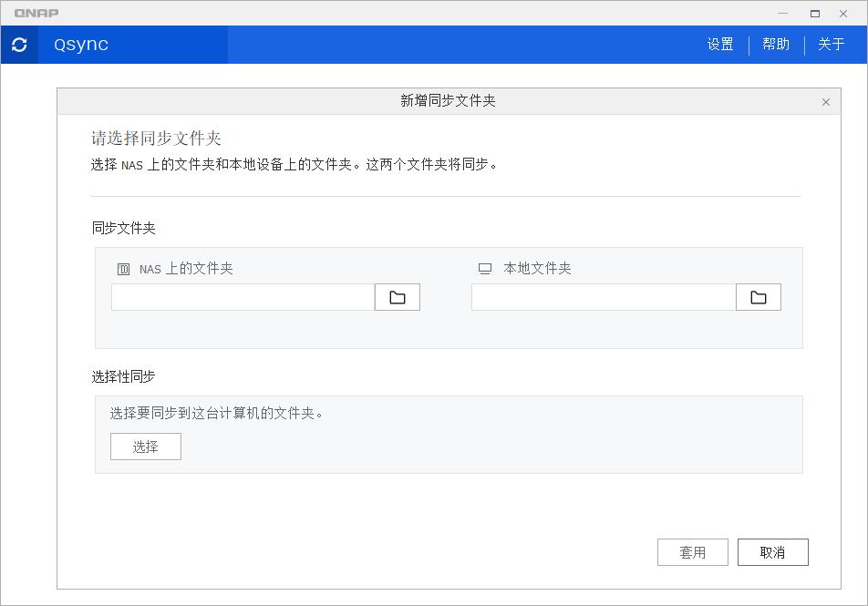This screenshot has width=868, height=606.
Task: Click the local folder path input field
Action: [603, 296]
